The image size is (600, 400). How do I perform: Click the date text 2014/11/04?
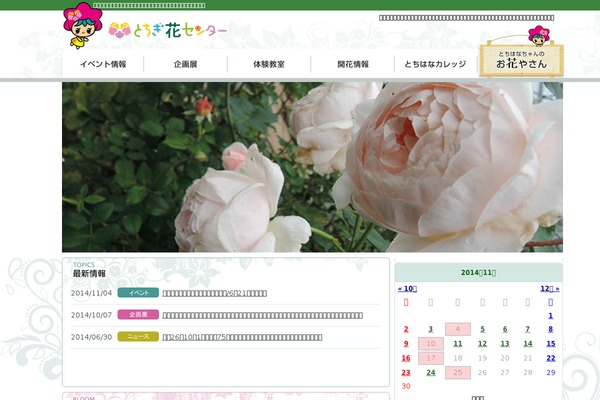tap(91, 293)
